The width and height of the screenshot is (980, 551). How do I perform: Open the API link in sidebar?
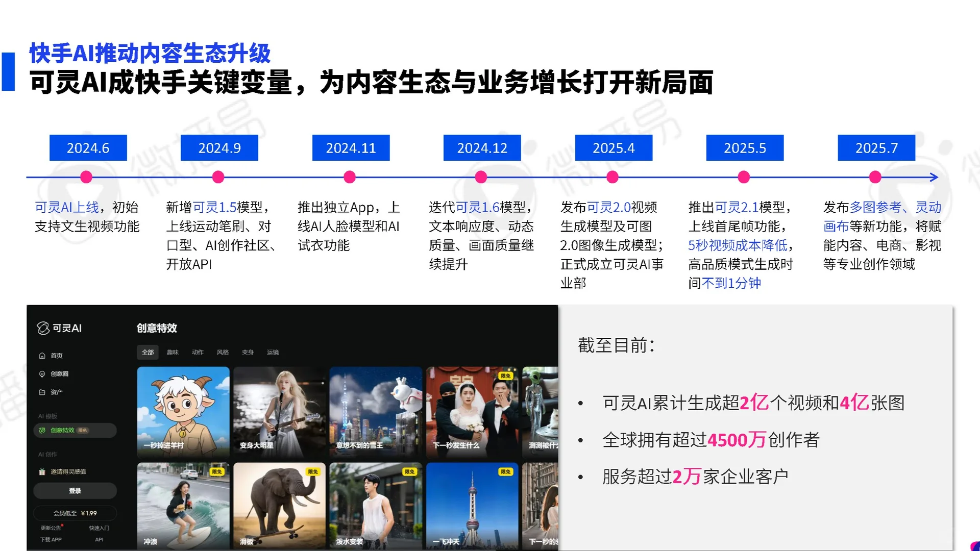[99, 540]
